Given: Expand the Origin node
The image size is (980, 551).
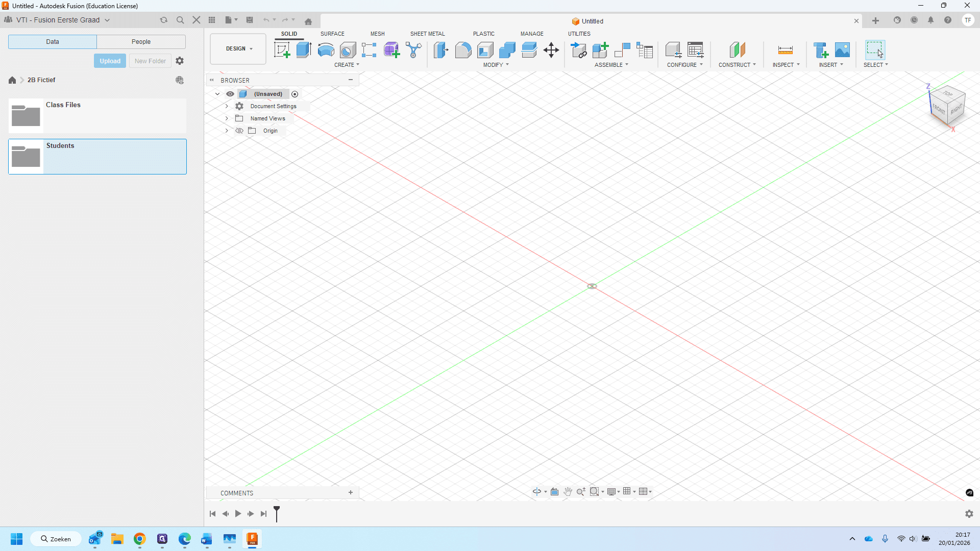Looking at the screenshot, I should [227, 131].
